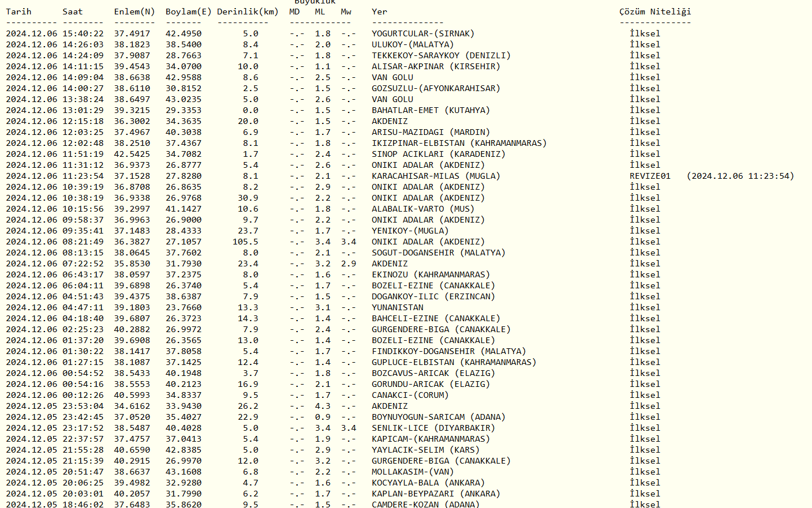Click location GORUNDU-ARICAK (ELAZIG)
The image size is (812, 508).
(431, 384)
